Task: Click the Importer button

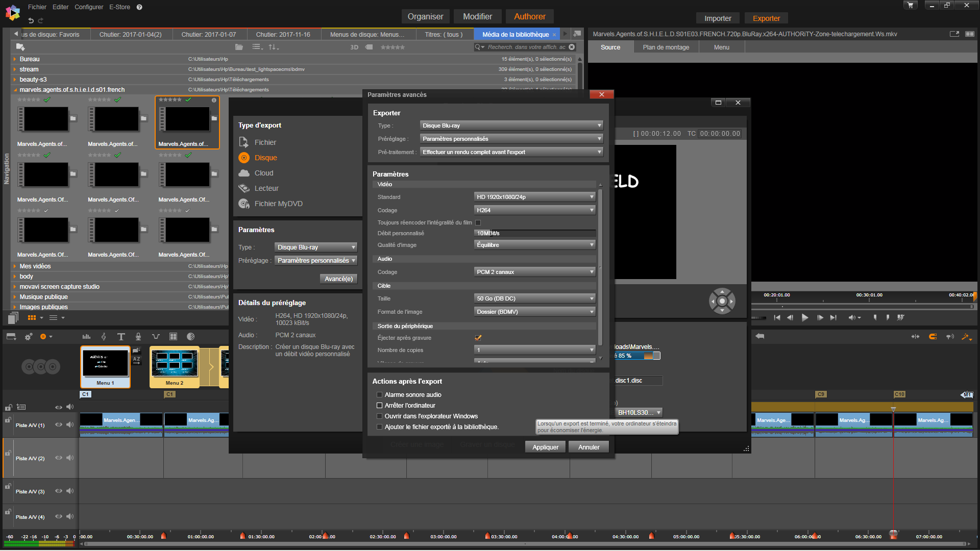Action: (x=718, y=18)
